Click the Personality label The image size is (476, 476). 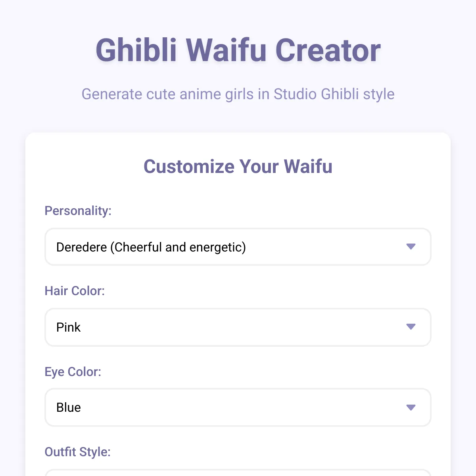tap(78, 211)
